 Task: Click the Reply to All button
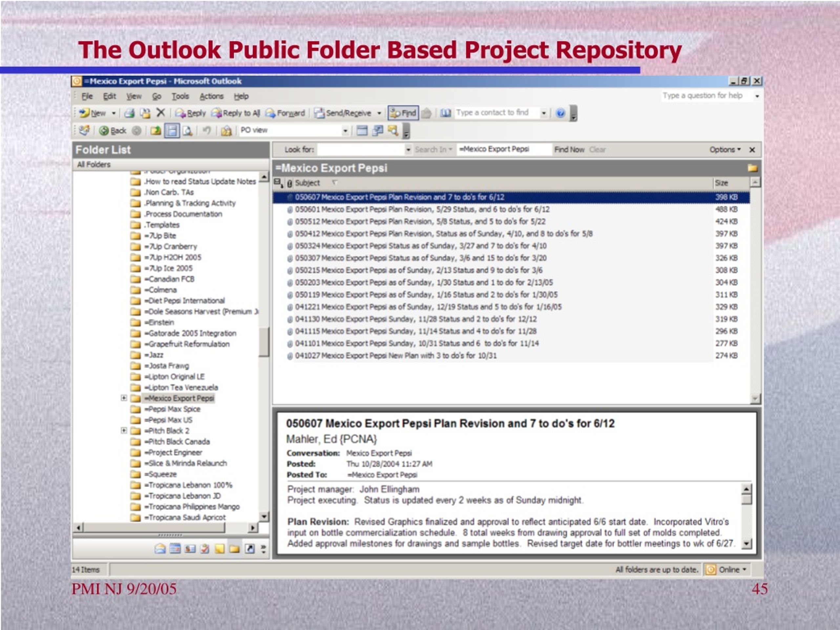pyautogui.click(x=236, y=113)
